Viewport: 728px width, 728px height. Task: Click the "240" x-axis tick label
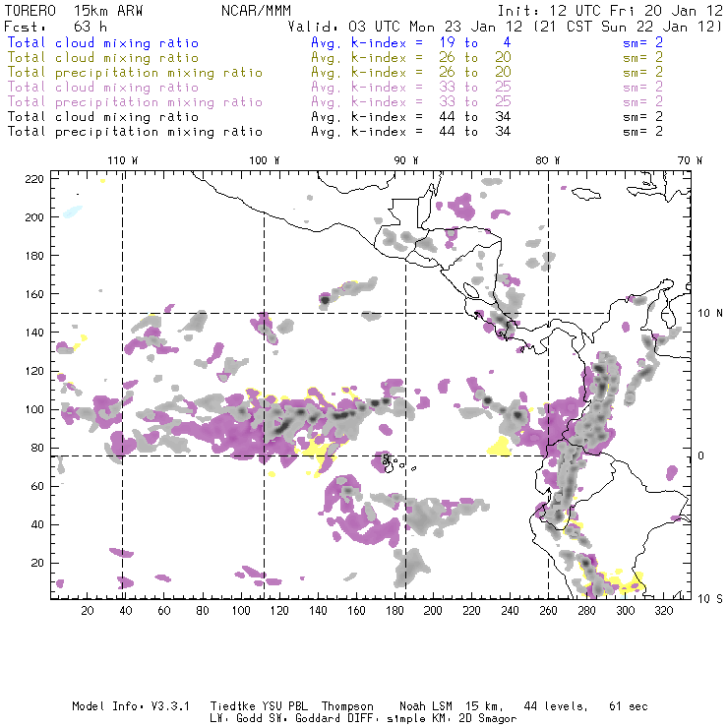coord(510,610)
